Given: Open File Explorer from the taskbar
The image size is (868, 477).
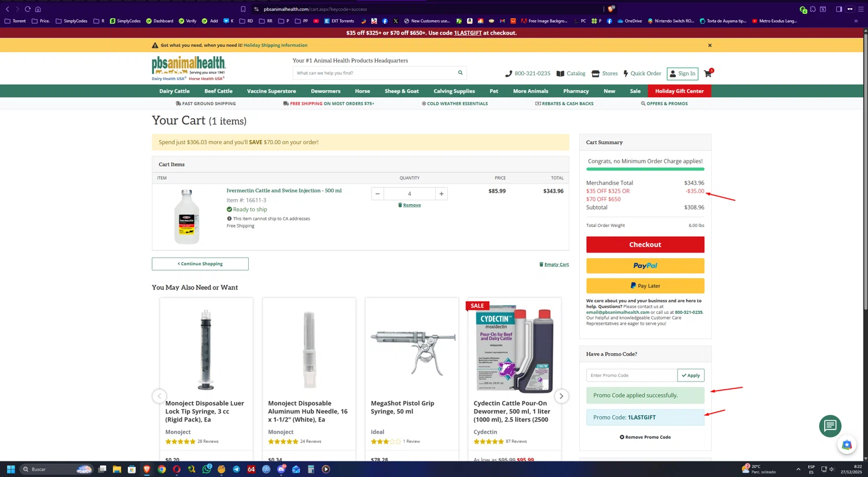Looking at the screenshot, I should (117, 469).
